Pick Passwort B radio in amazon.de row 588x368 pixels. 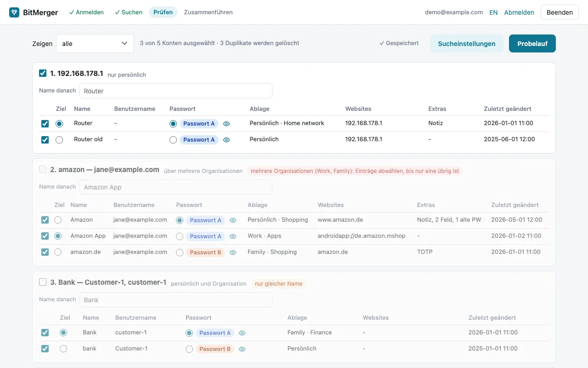coord(180,253)
